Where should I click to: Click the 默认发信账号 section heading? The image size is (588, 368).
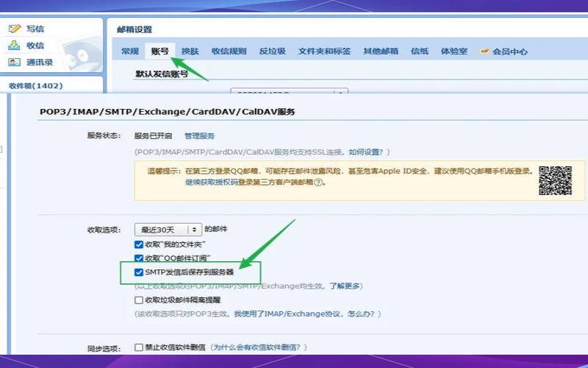[x=162, y=74]
